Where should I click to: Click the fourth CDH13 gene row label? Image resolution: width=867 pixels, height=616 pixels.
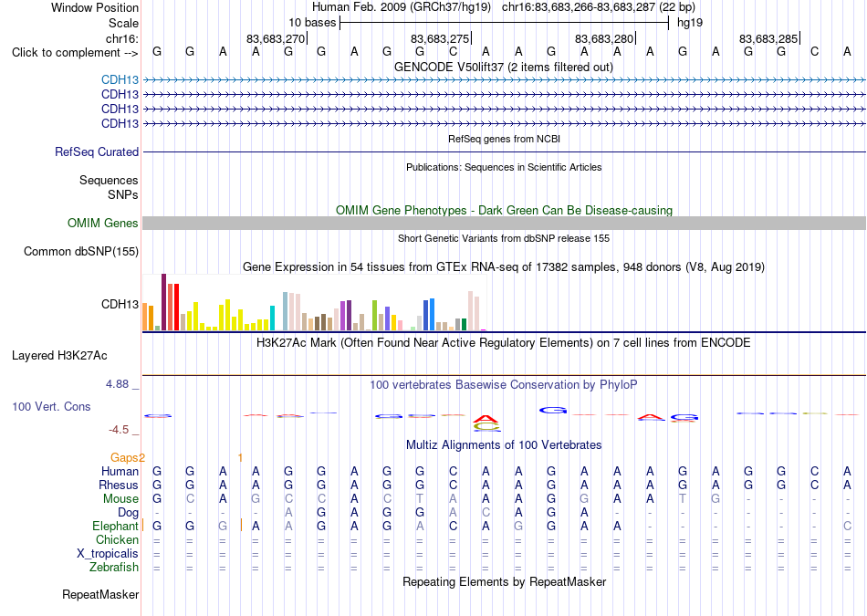pos(120,123)
